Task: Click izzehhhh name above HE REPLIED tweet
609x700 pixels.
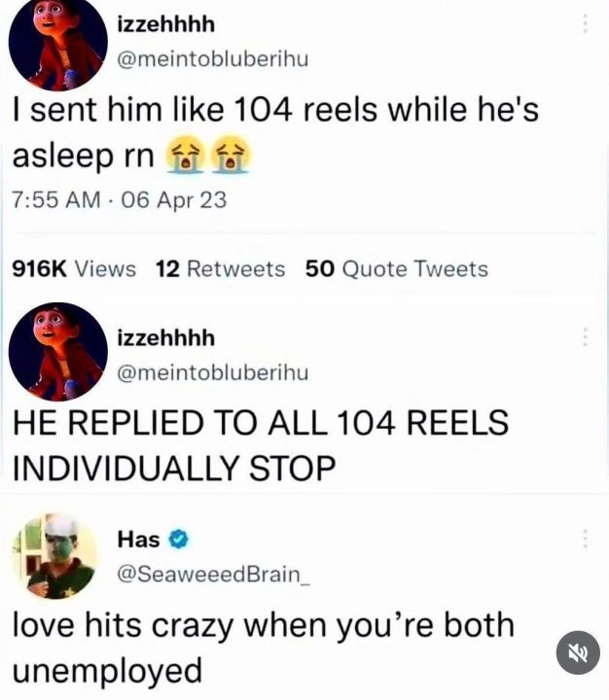Action: click(165, 337)
